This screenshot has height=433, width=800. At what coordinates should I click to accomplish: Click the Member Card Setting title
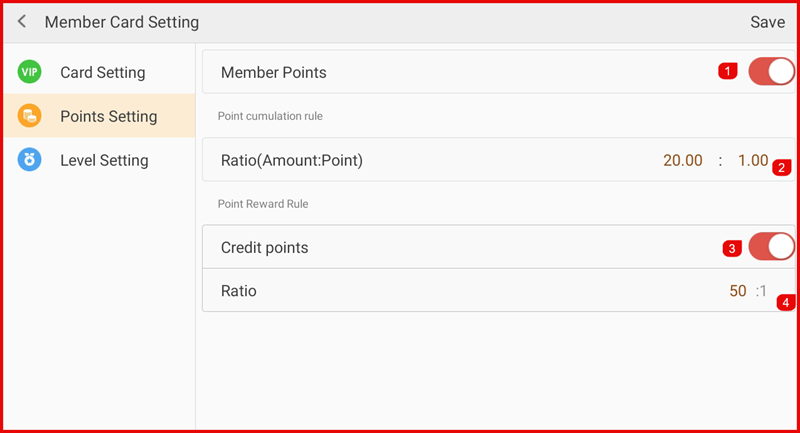coord(122,22)
